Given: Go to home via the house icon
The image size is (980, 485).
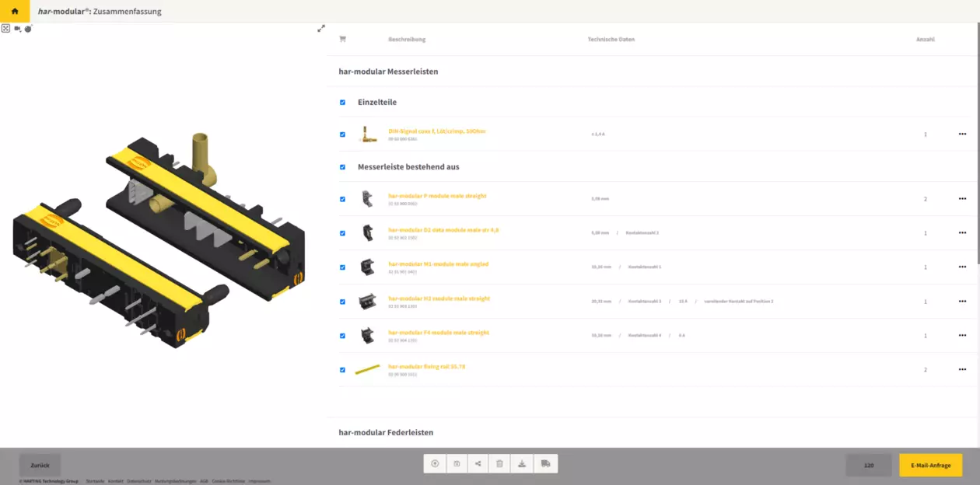Looking at the screenshot, I should pyautogui.click(x=14, y=12).
